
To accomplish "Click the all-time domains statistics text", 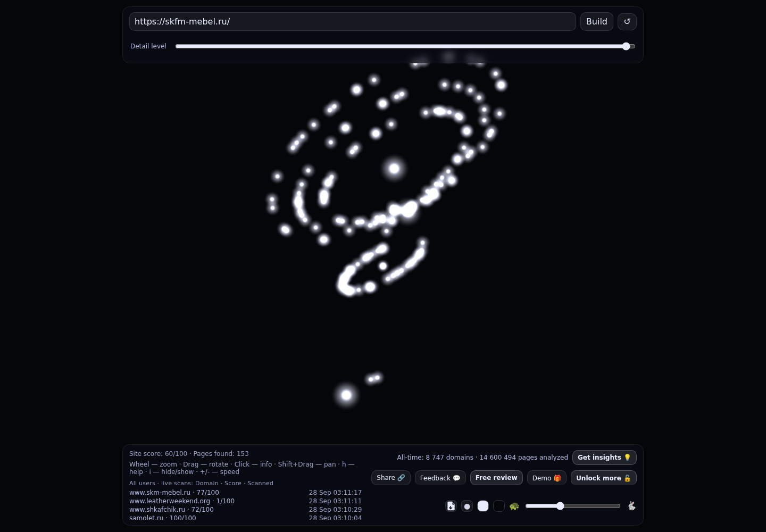I will pos(482,458).
